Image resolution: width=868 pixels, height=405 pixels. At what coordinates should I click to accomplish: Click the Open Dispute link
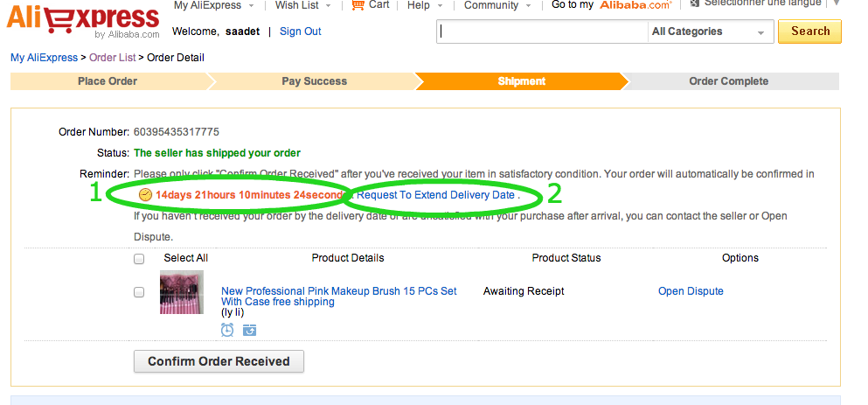point(691,291)
